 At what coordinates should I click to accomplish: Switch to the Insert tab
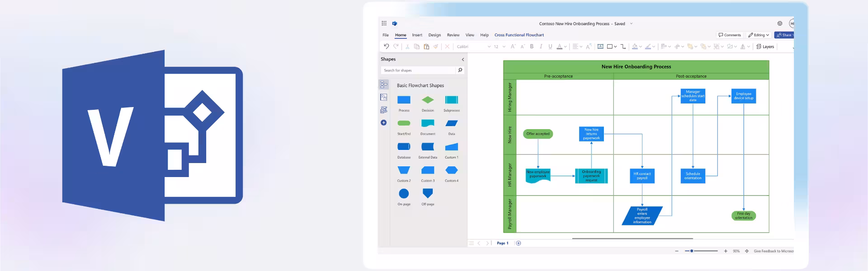pyautogui.click(x=417, y=35)
